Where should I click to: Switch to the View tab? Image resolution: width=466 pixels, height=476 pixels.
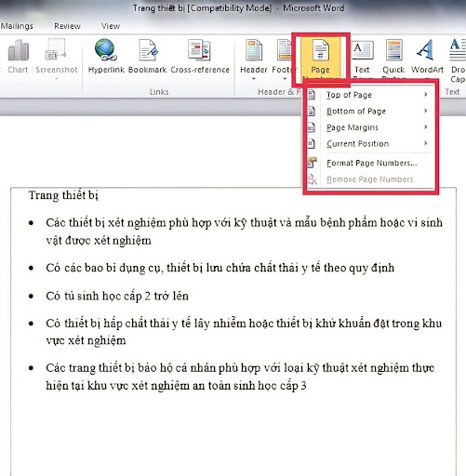(111, 26)
